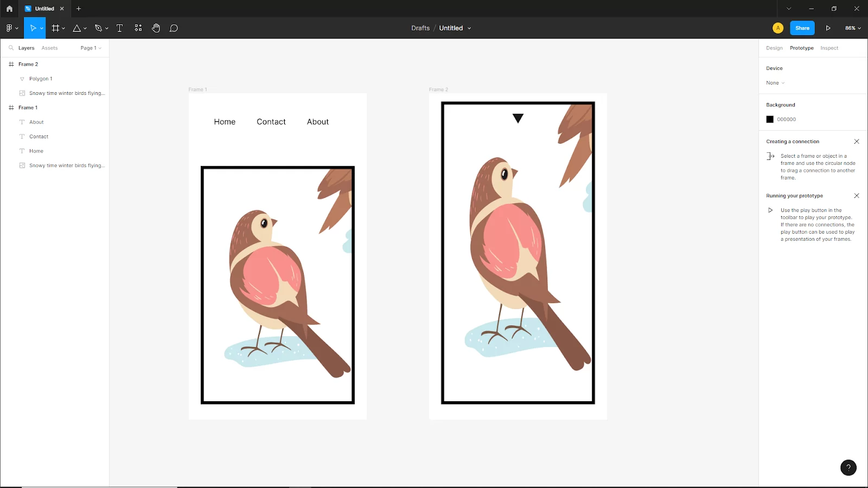
Task: Open Frame tool dropdown chevron
Action: pyautogui.click(x=63, y=28)
